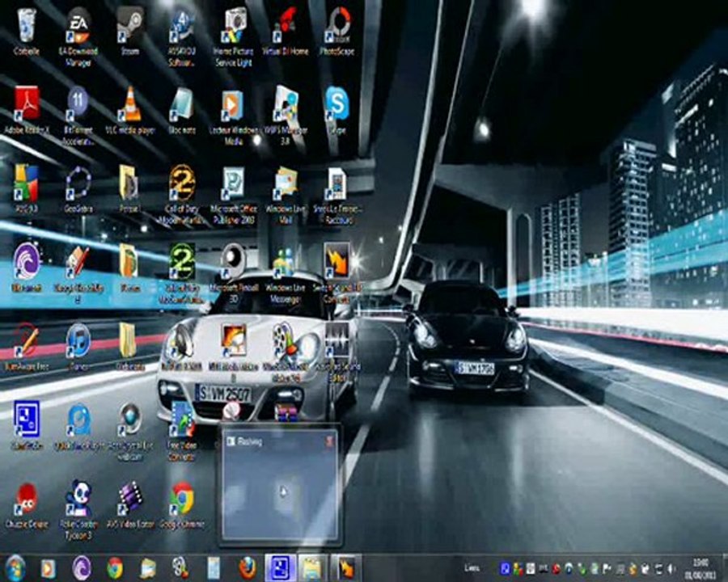Open the Corbeille recycle bin icon
This screenshot has width=728, height=582.
point(27,26)
